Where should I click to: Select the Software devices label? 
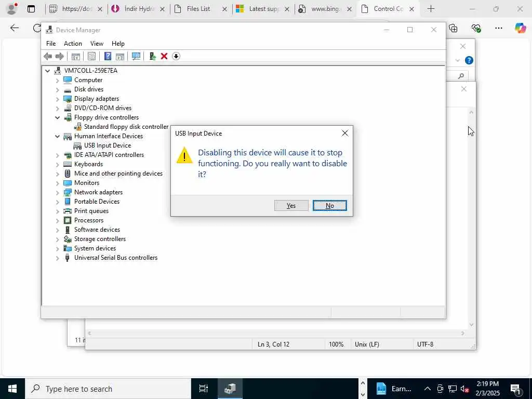click(97, 230)
